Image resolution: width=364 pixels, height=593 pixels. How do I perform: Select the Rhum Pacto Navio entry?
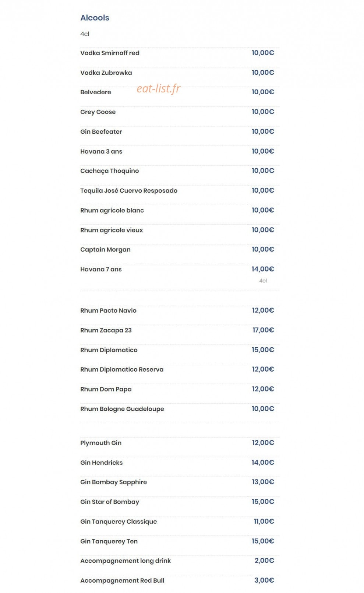pos(108,310)
